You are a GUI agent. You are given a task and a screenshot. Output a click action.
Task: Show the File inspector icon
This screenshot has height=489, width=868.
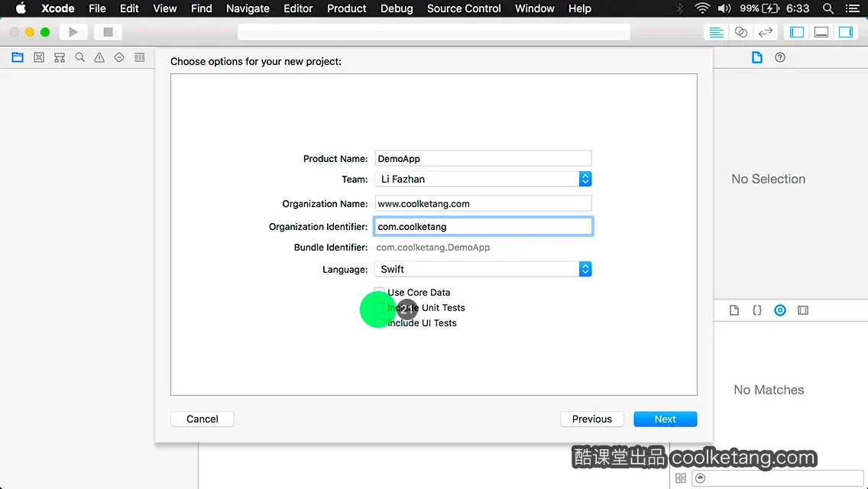[x=756, y=57]
